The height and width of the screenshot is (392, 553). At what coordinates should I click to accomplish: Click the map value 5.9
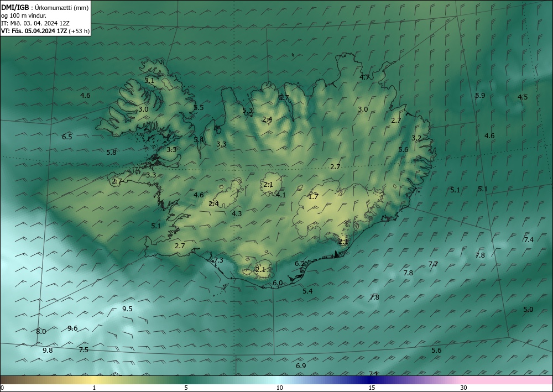click(x=480, y=95)
